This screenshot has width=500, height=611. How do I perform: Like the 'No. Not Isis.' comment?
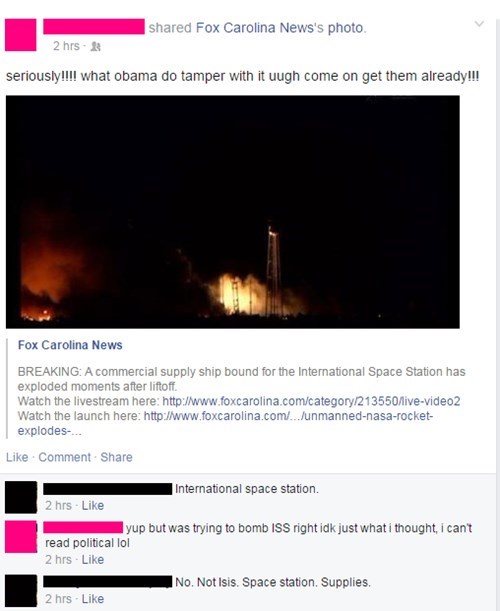(x=93, y=599)
